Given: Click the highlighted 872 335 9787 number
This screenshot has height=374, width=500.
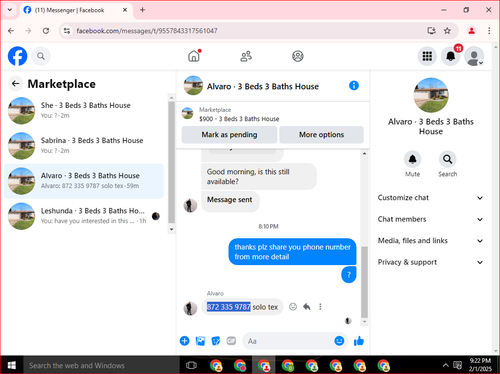Looking at the screenshot, I should 229,307.
